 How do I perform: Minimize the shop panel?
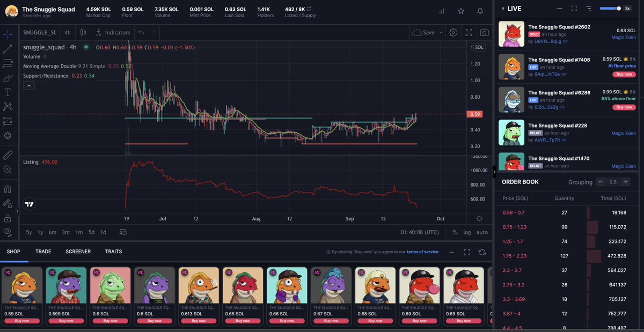click(x=452, y=252)
